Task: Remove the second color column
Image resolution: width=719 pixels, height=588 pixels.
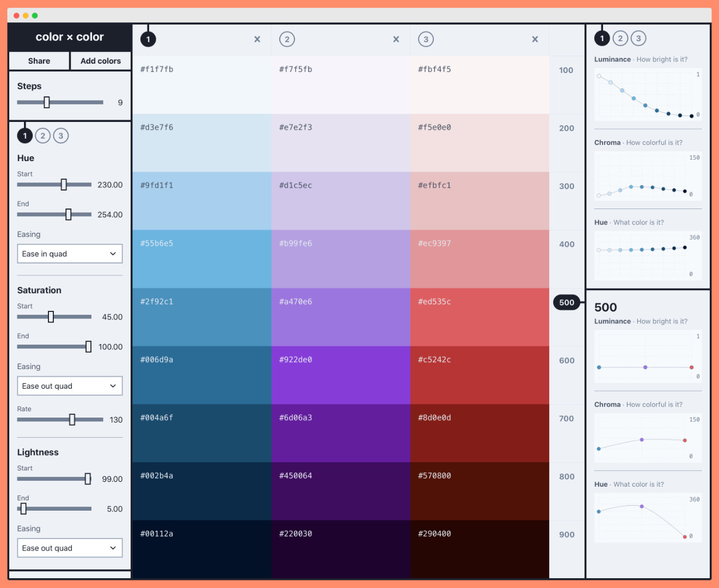Action: coord(396,39)
